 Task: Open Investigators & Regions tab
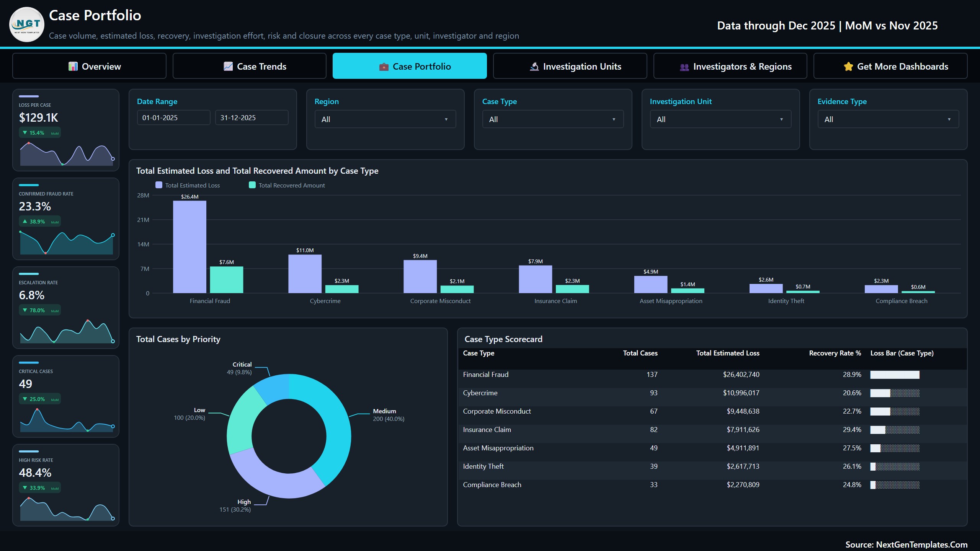click(x=730, y=66)
